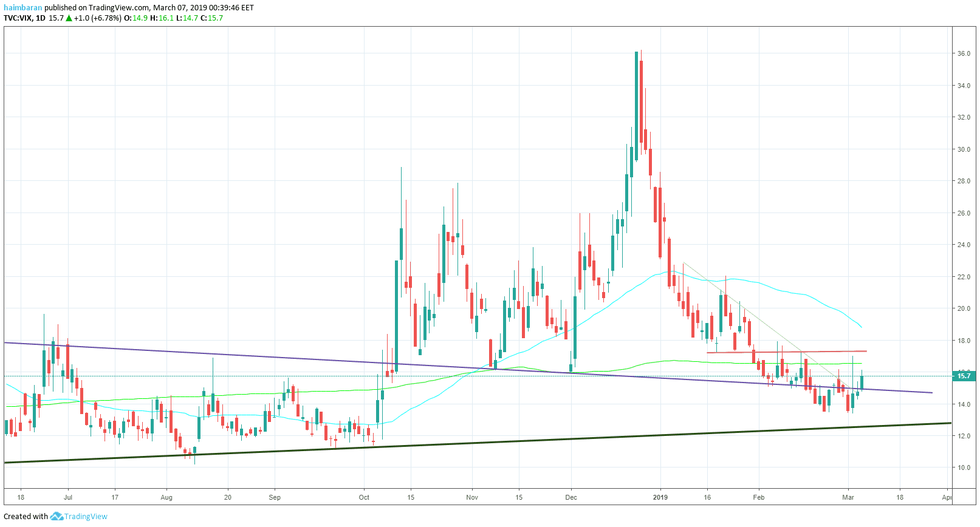Select the 18.0 price axis label
The height and width of the screenshot is (527, 980).
click(x=964, y=341)
